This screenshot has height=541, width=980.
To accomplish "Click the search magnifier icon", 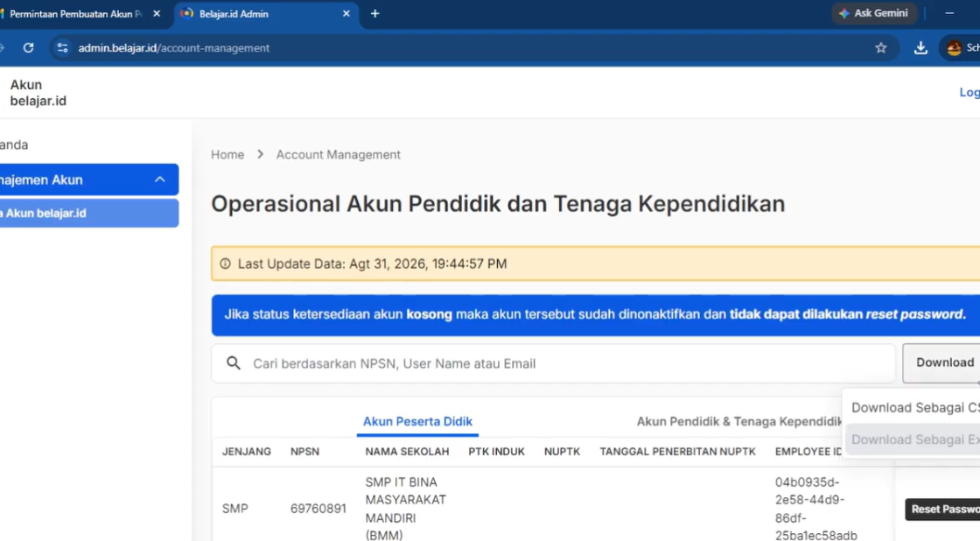I will point(233,363).
